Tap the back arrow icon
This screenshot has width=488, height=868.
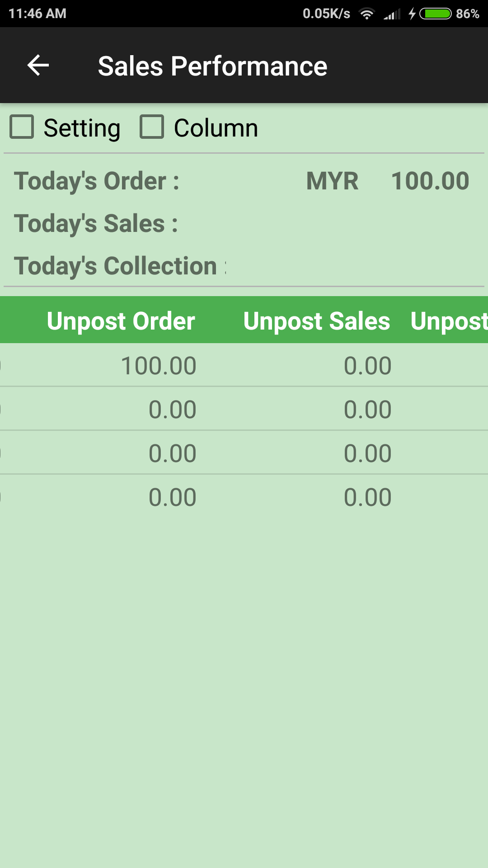coord(38,66)
